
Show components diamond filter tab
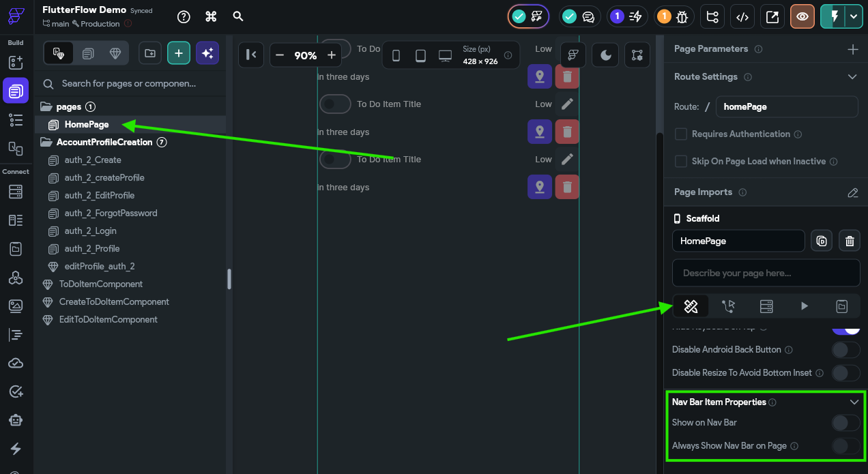[x=115, y=53]
